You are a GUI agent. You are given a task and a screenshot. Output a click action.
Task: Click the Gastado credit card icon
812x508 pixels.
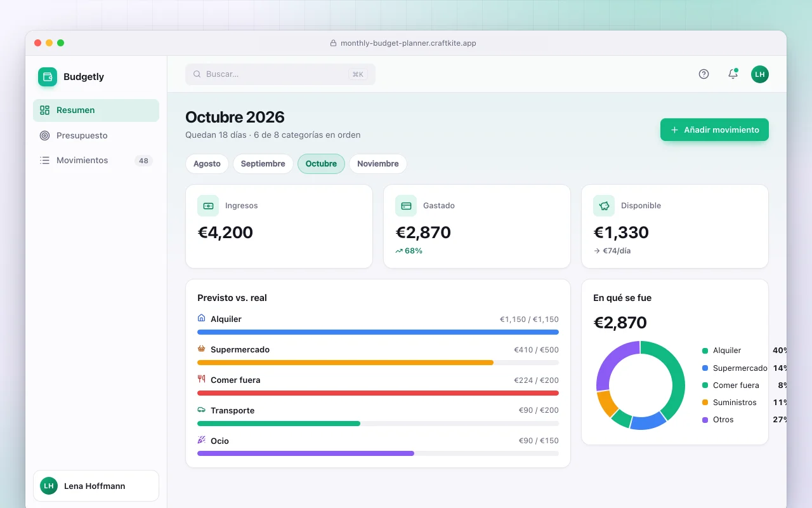406,206
